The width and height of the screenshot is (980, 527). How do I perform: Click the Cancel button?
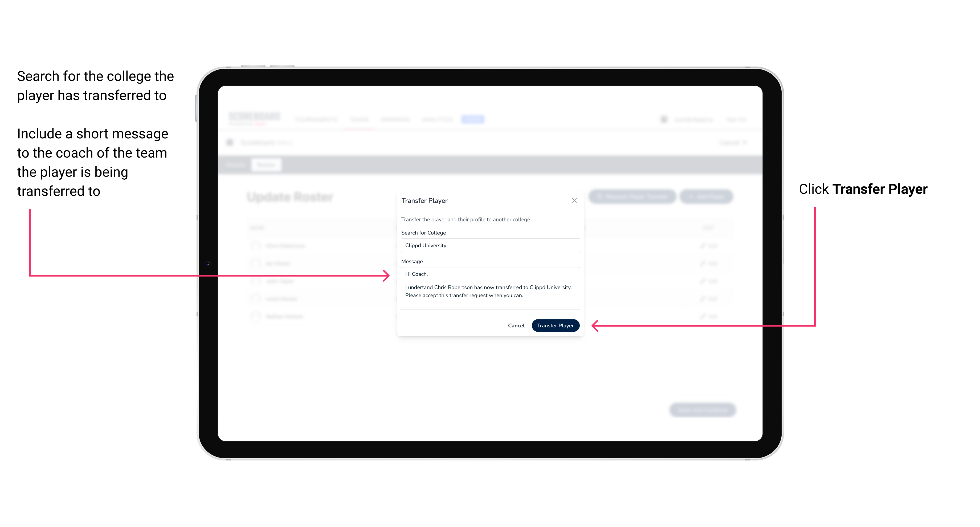click(x=517, y=325)
